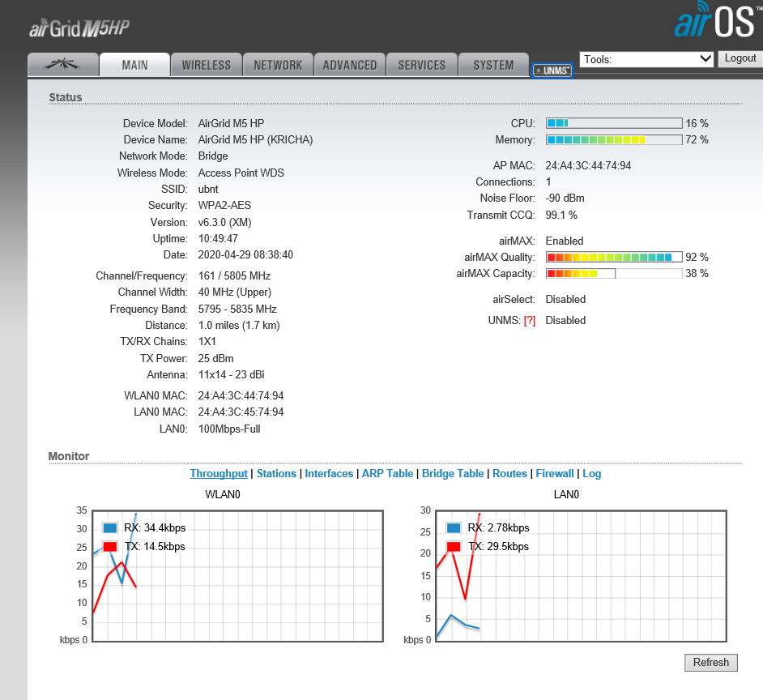Image resolution: width=763 pixels, height=700 pixels.
Task: Show the Stations monitor
Action: click(x=276, y=474)
